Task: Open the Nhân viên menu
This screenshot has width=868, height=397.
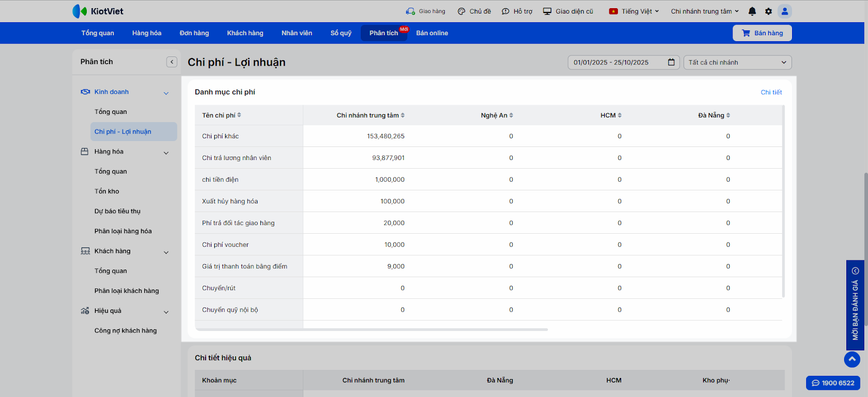Action: point(297,33)
